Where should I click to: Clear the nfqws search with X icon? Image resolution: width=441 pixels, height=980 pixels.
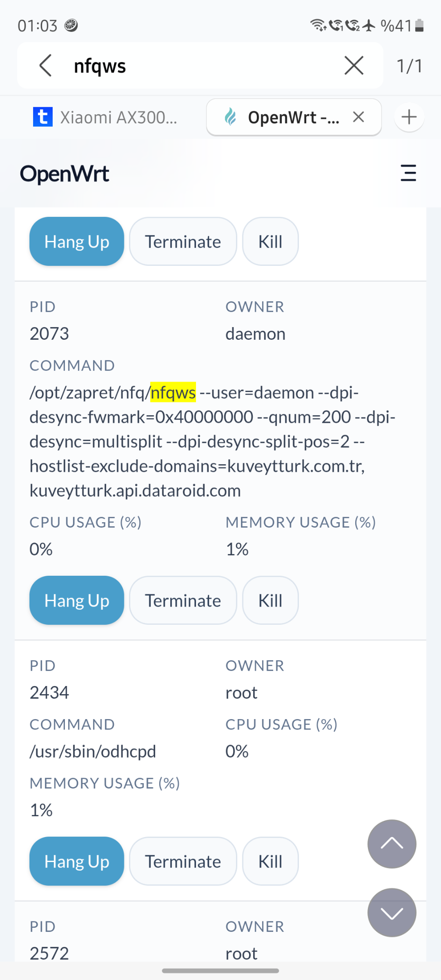[354, 66]
